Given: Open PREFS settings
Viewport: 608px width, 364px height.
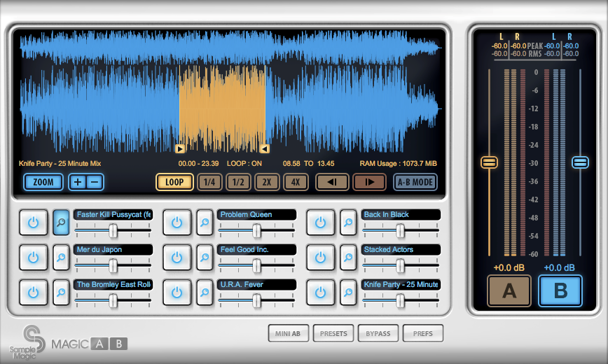Looking at the screenshot, I should pyautogui.click(x=422, y=333).
